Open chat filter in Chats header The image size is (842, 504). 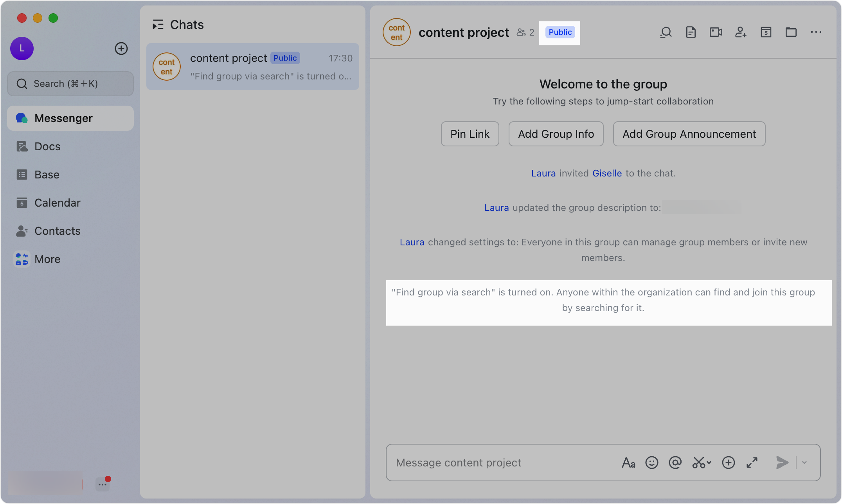[158, 24]
